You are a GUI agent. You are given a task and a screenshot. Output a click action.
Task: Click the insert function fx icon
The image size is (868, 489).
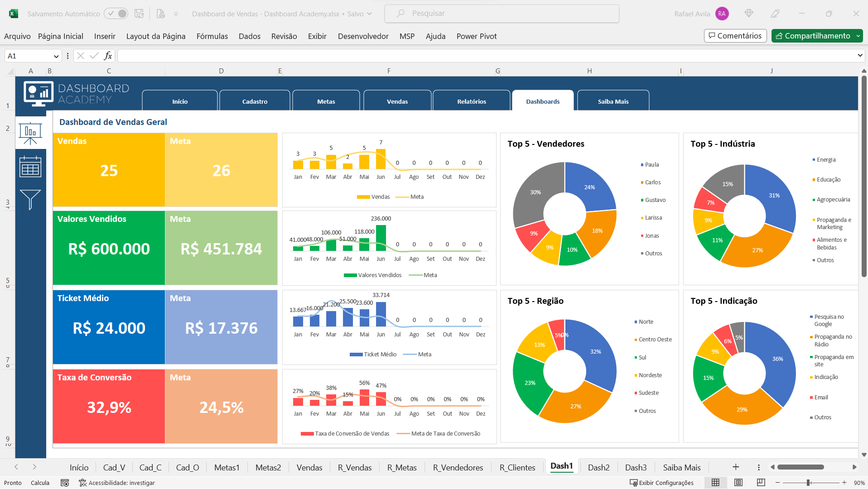click(108, 56)
